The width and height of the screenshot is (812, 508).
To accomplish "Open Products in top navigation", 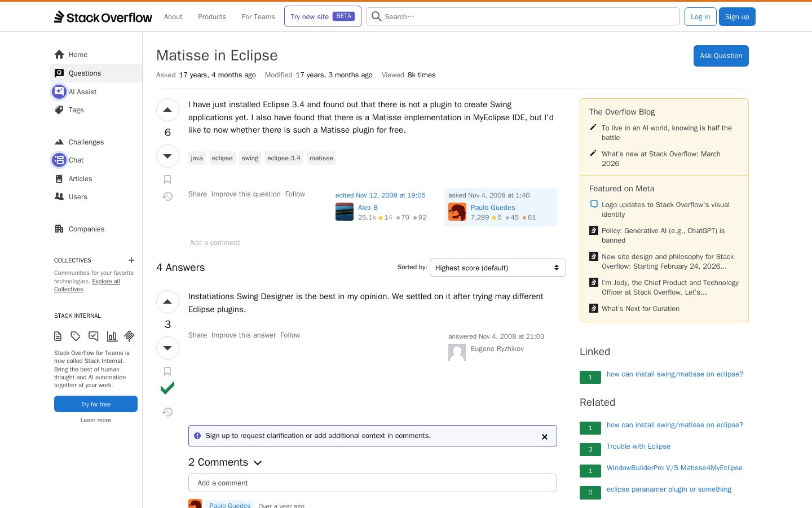I will click(212, 17).
